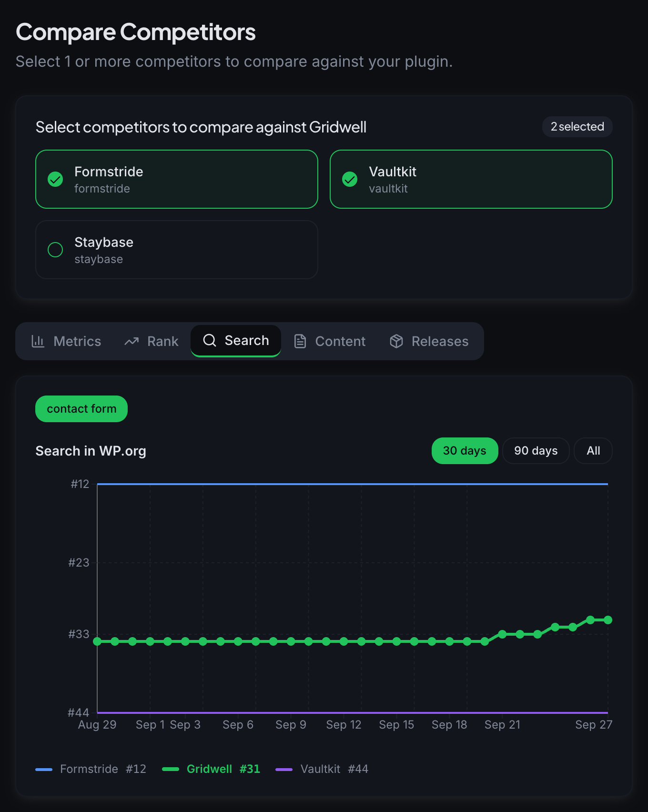
Task: Click the Gridwell #31 legend label
Action: (223, 769)
